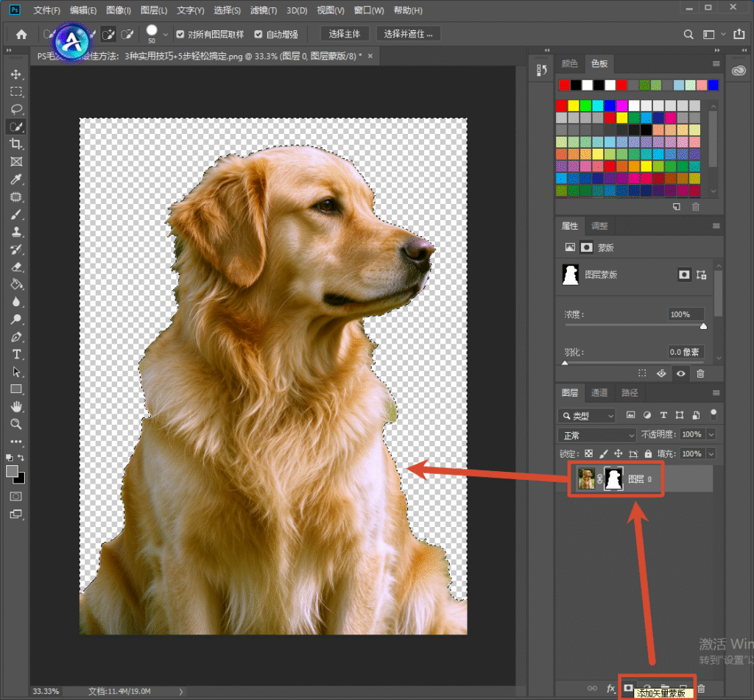Open the fx layer style menu
This screenshot has width=754, height=700.
[x=610, y=688]
